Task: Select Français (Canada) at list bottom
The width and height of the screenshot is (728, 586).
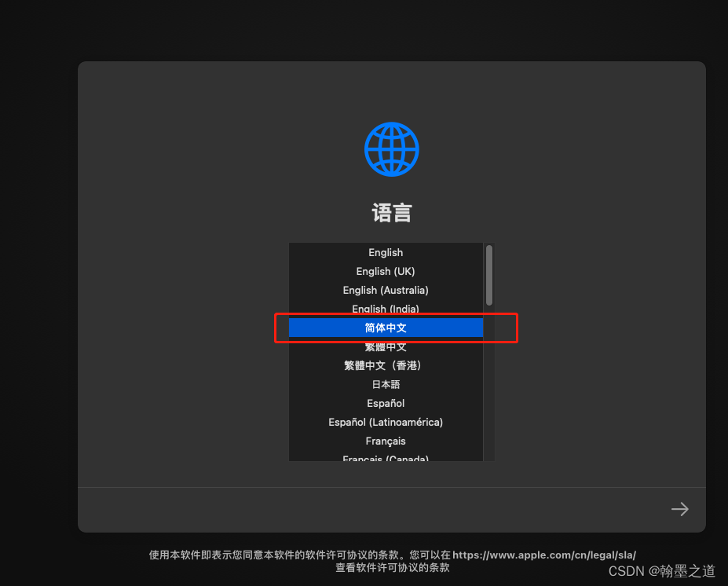Action: (386, 459)
